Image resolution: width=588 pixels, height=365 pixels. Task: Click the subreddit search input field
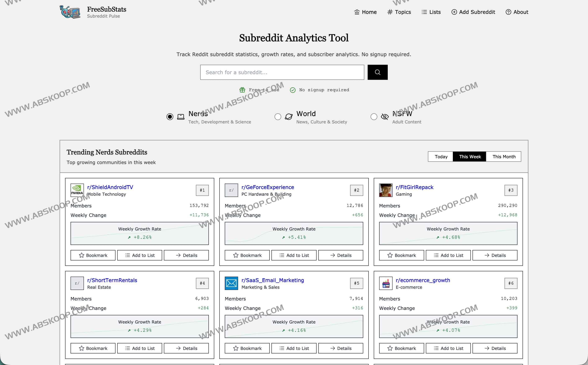click(282, 72)
